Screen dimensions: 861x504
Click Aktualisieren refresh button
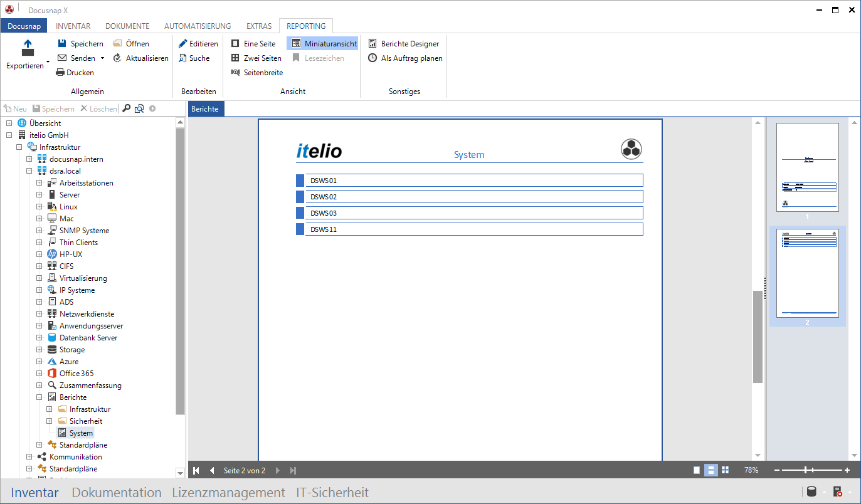pos(140,58)
